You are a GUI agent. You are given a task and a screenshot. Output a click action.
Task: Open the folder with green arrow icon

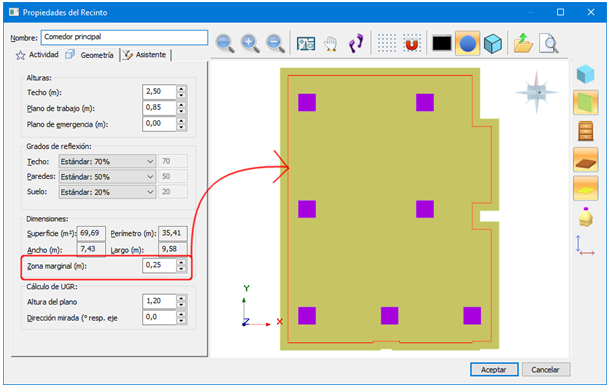click(x=523, y=43)
